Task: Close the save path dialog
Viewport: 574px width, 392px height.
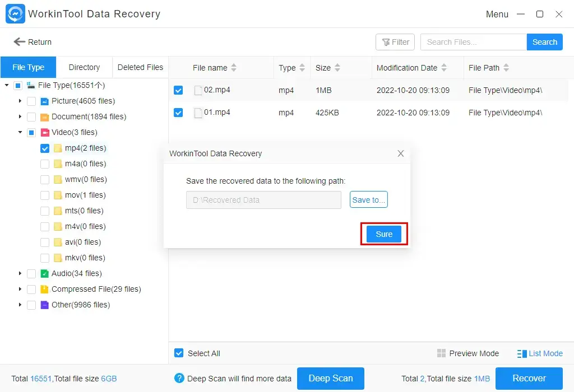Action: pos(400,153)
